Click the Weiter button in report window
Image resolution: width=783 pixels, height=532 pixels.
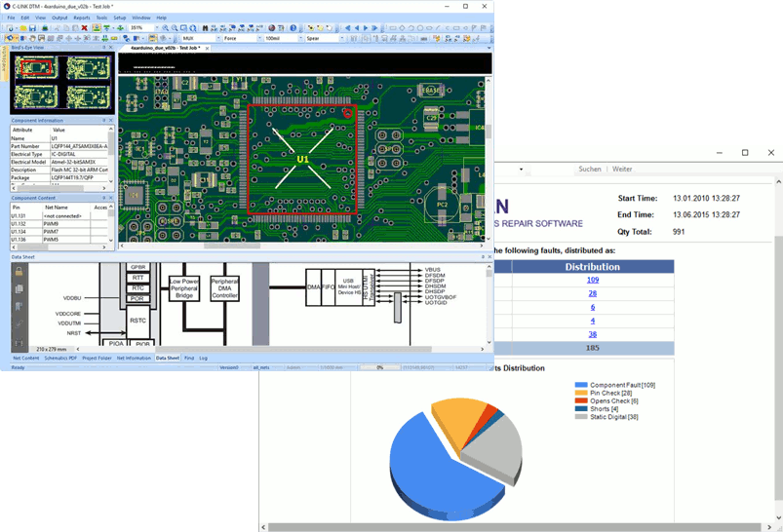point(622,170)
